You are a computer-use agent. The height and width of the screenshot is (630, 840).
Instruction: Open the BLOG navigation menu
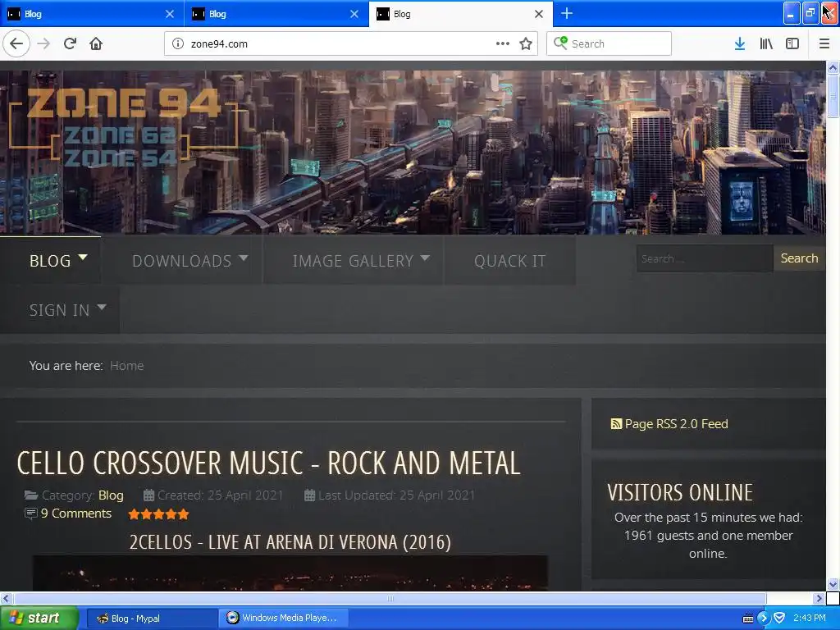coord(50,260)
